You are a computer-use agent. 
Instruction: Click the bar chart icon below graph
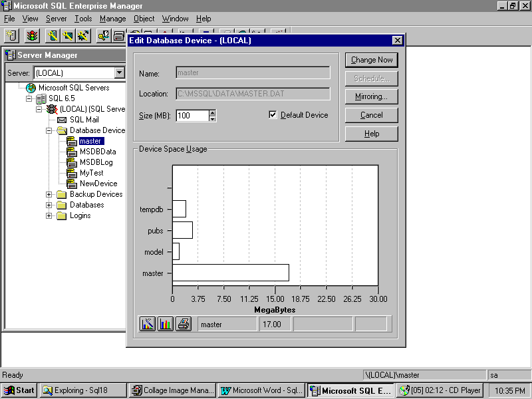[x=166, y=324]
